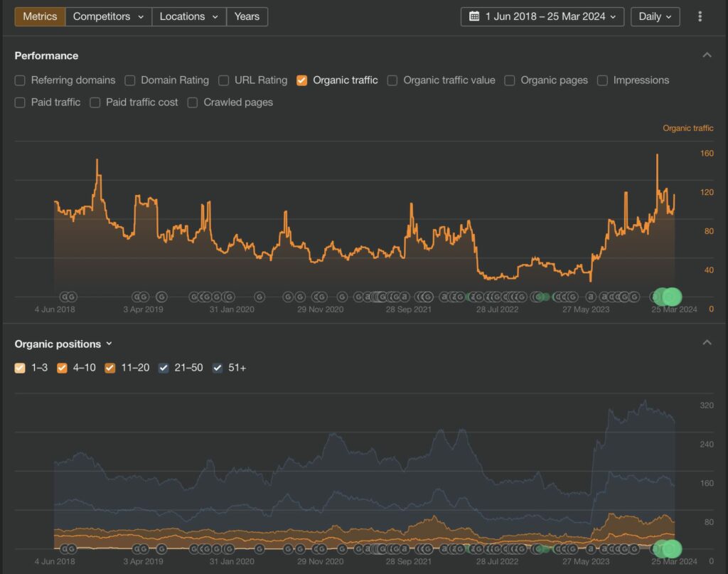Collapse the Performance section chevron
This screenshot has width=728, height=574.
coord(707,55)
